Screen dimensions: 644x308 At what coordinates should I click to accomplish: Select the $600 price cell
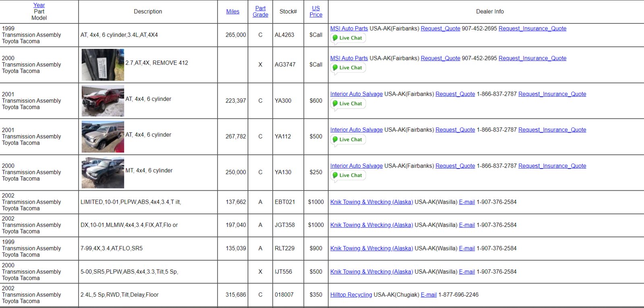(316, 101)
